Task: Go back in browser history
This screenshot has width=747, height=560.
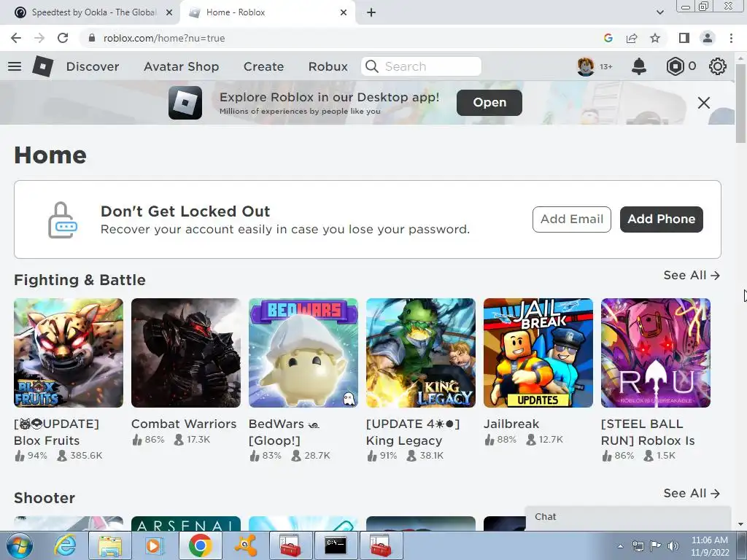Action: pos(16,38)
